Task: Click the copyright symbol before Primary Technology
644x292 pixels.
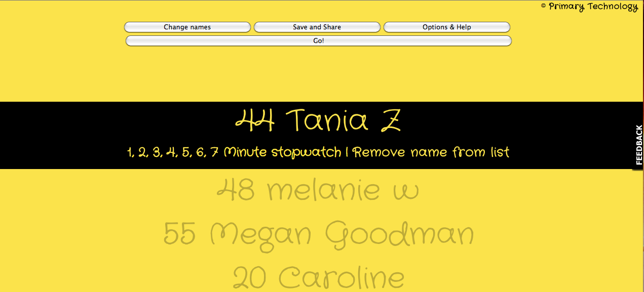Action: pyautogui.click(x=543, y=7)
